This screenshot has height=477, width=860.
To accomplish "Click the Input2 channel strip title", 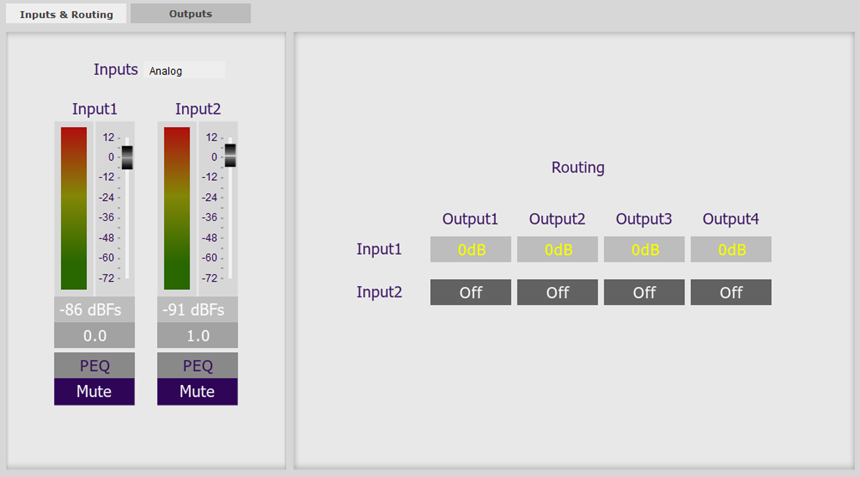I will point(198,109).
